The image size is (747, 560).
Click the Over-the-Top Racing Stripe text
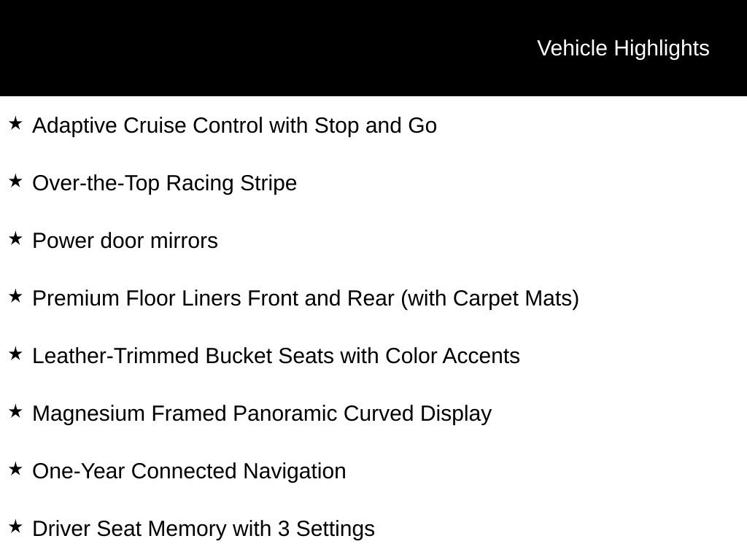click(x=164, y=184)
